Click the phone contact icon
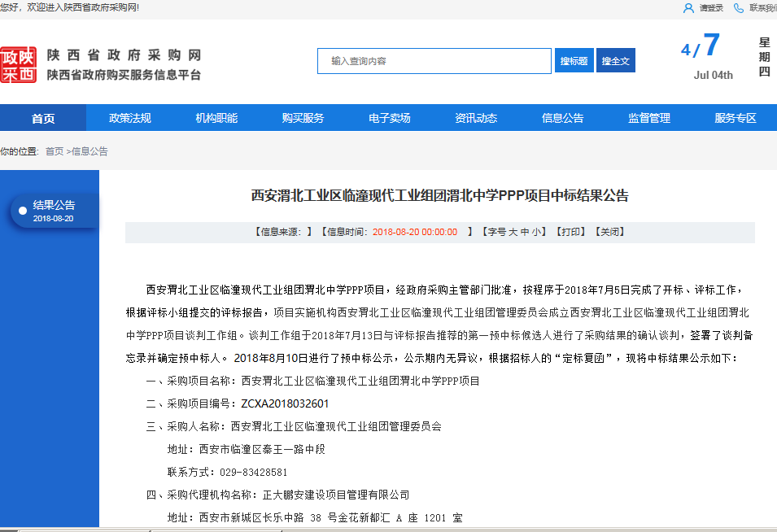 (739, 8)
